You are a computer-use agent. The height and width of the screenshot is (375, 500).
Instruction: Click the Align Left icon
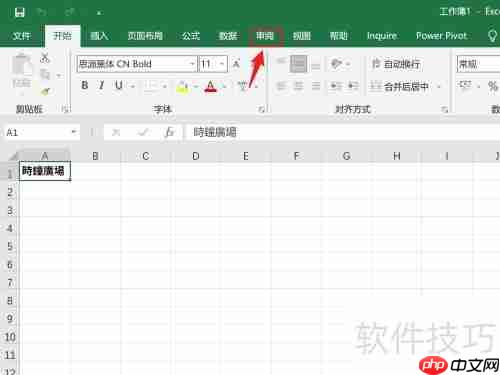(281, 86)
